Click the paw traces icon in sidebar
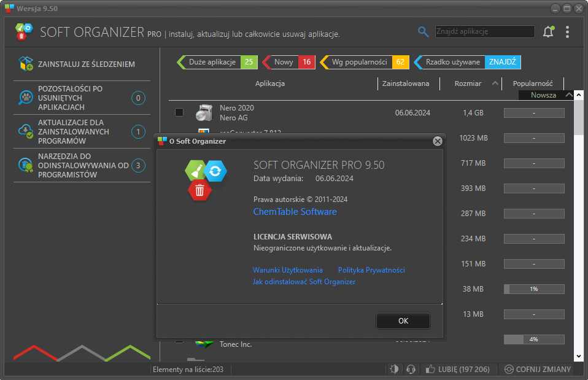 pos(26,98)
